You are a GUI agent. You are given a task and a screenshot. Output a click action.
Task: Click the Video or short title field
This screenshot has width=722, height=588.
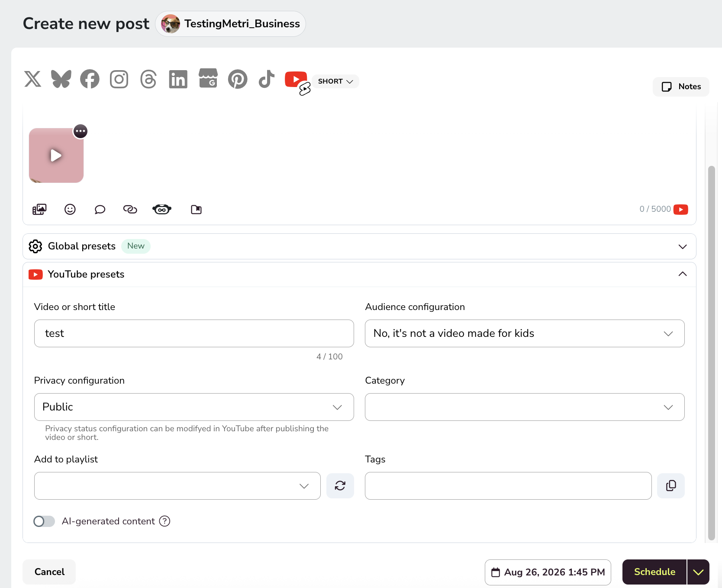pos(194,333)
